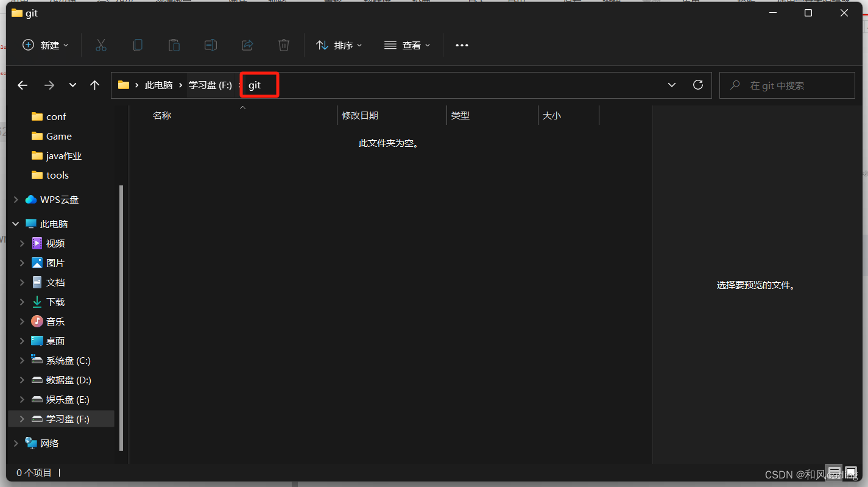Open 网络 (Network) in sidebar
868x487 pixels.
coord(49,443)
